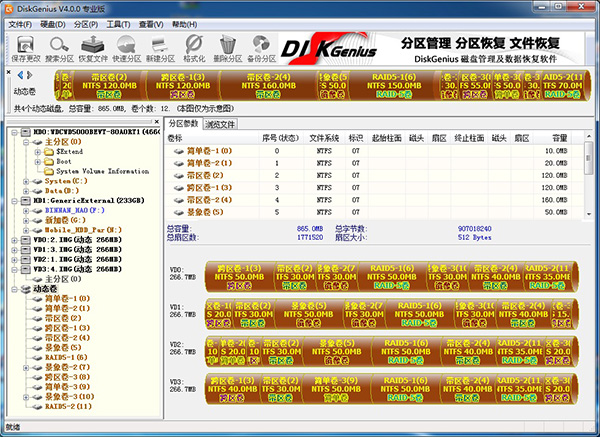Image resolution: width=600 pixels, height=437 pixels.
Task: Collapse the HD1:GenericExternal disk node
Action: click(x=13, y=200)
